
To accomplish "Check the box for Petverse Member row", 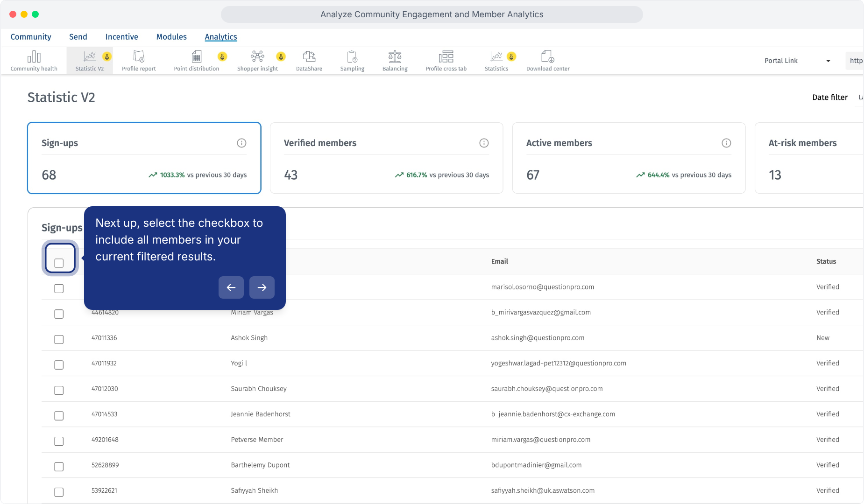I will tap(59, 441).
